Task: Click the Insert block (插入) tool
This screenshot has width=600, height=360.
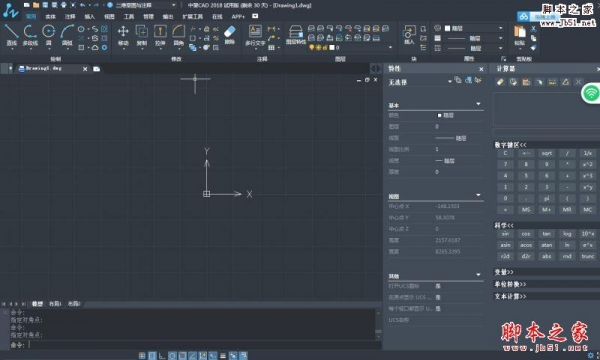Action: point(409,34)
